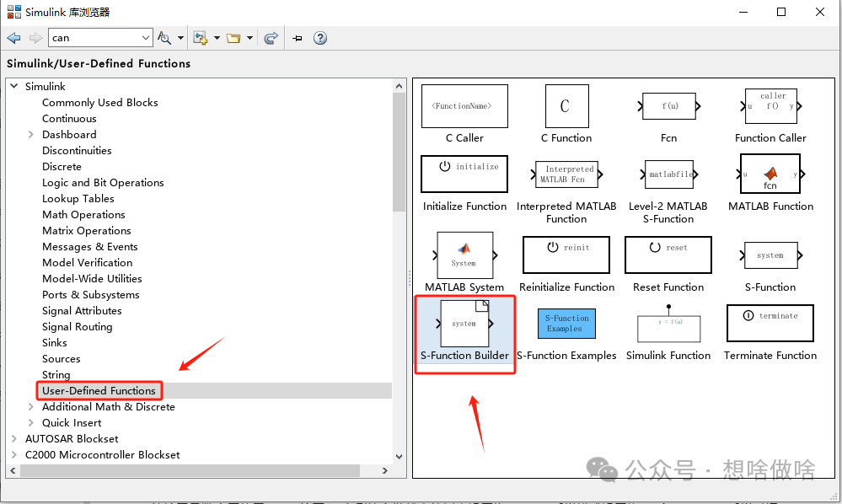The image size is (842, 504).
Task: Select the S-Function Builder block icon
Action: (x=464, y=324)
